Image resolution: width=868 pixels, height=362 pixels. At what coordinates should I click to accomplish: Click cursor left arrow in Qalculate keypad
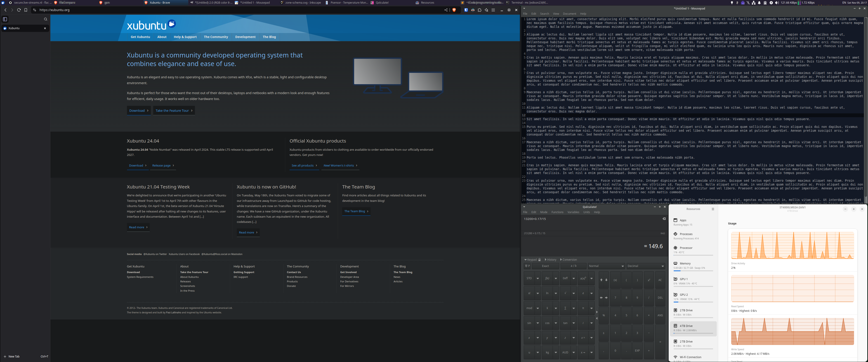click(x=601, y=298)
